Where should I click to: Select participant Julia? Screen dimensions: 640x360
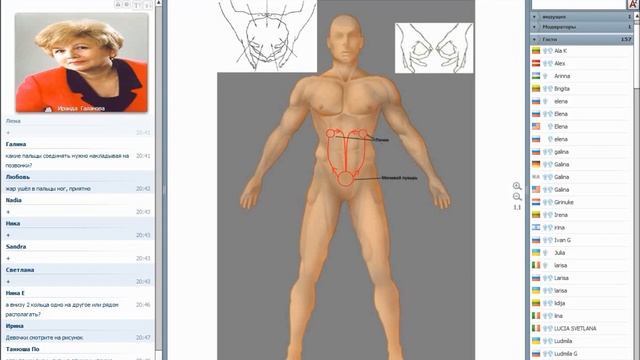[560, 253]
